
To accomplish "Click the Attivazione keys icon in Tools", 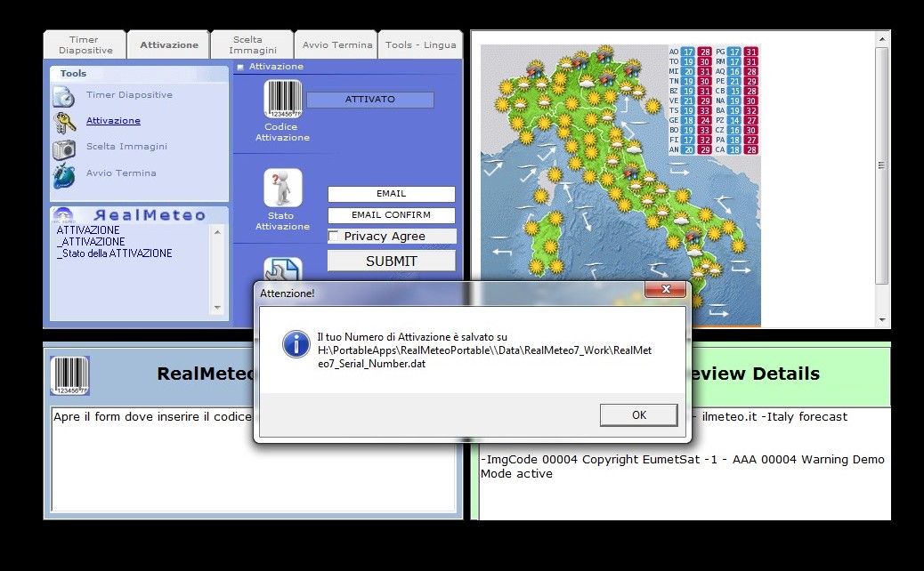I will click(x=63, y=123).
